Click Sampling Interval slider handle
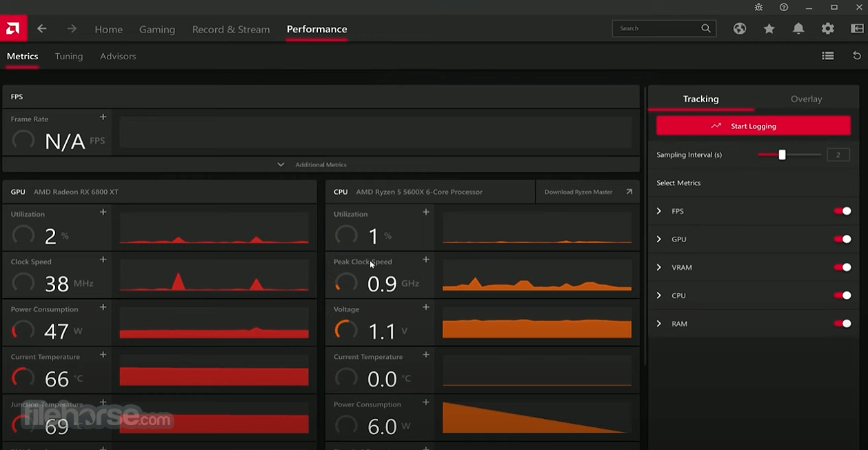Screen dimensions: 868x450 [782, 155]
